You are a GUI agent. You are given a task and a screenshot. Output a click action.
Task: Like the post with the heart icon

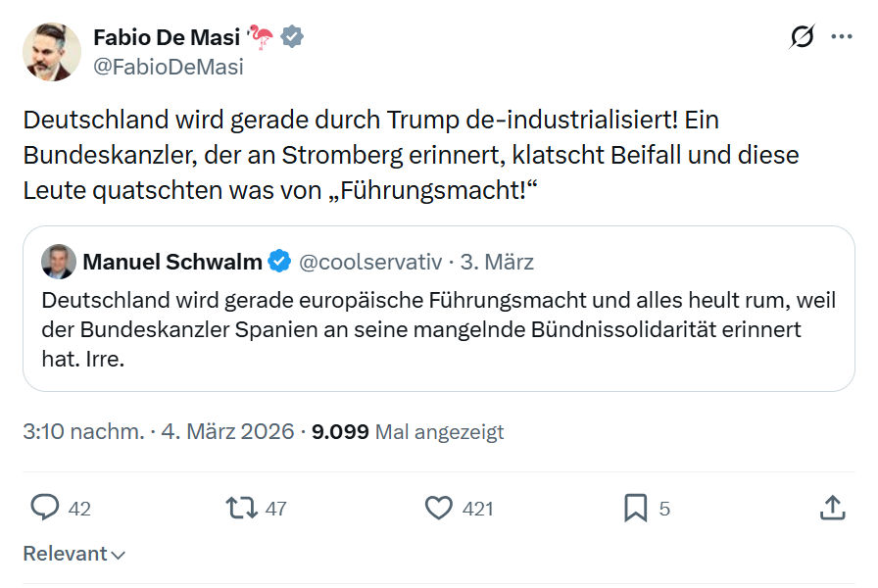click(438, 508)
